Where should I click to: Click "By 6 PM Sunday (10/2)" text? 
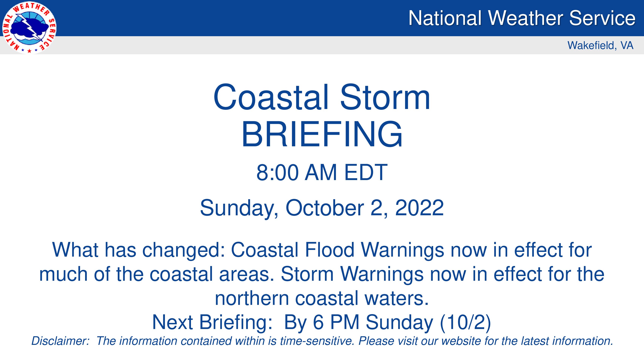[x=388, y=322]
